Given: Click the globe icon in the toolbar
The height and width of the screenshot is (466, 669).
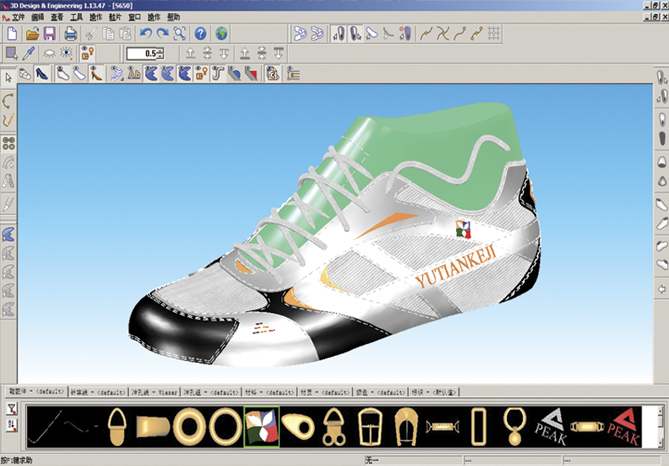Looking at the screenshot, I should point(221,33).
